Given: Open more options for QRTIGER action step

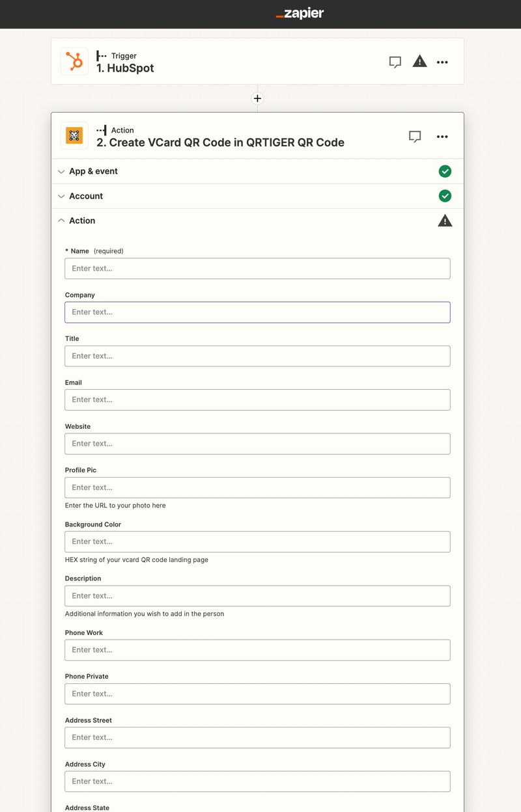Looking at the screenshot, I should 442,137.
